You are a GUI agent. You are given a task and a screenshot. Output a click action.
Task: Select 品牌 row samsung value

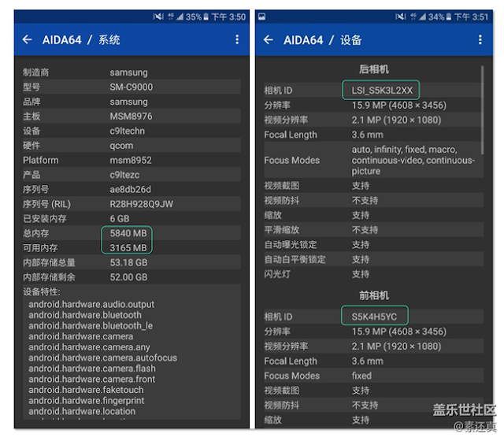tap(128, 102)
